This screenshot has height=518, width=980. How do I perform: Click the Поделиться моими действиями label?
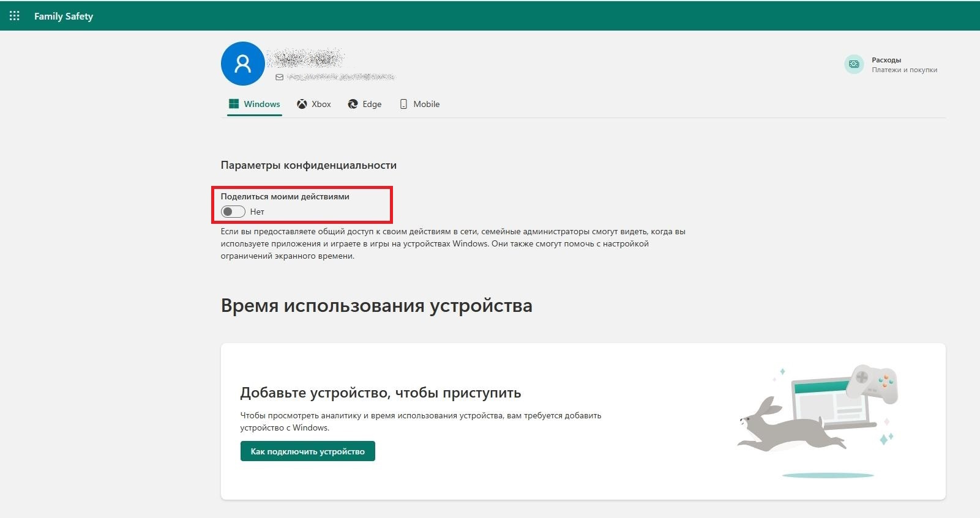(285, 196)
